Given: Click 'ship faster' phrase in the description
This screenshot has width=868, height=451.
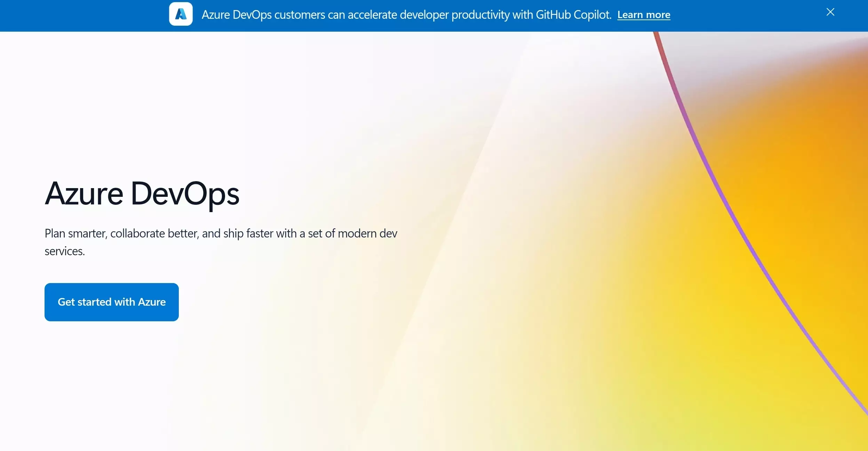Looking at the screenshot, I should pos(248,234).
